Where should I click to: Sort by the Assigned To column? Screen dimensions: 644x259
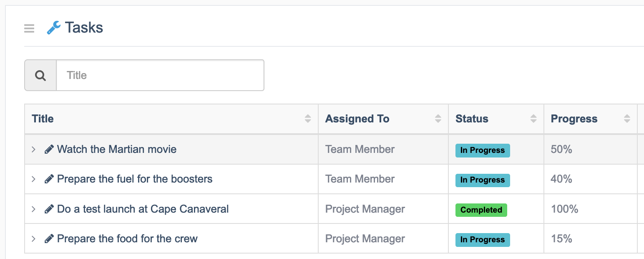[x=438, y=119]
